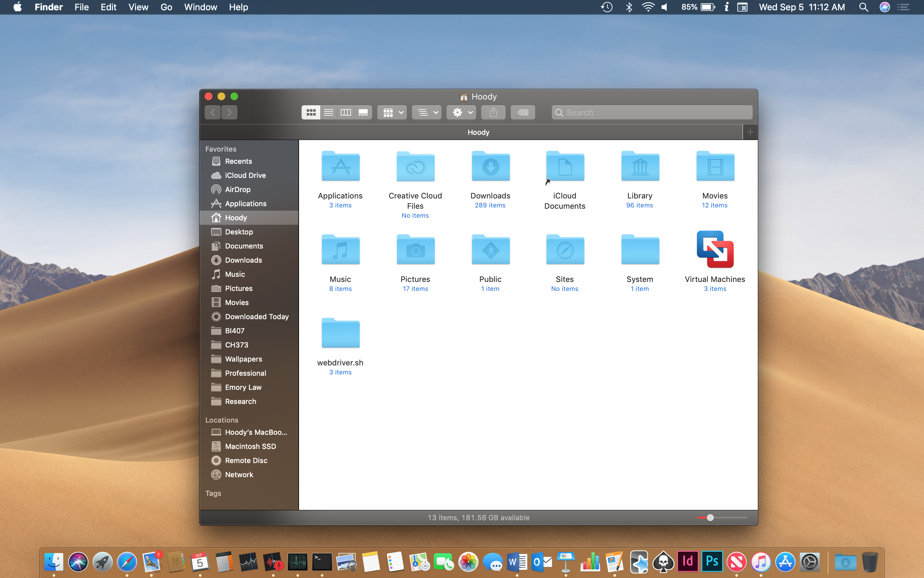This screenshot has height=578, width=924.
Task: Click in the Finder Search field
Action: click(x=652, y=112)
